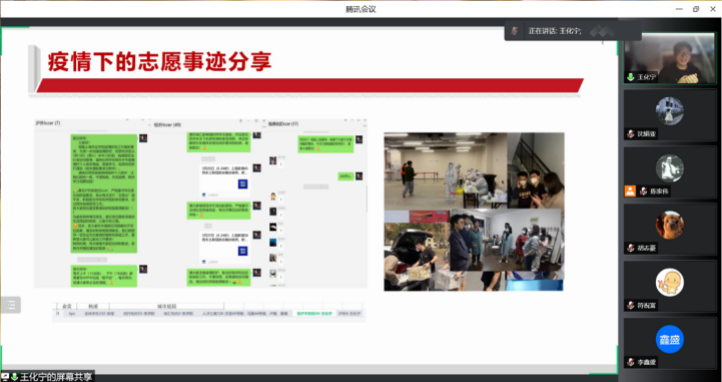Click 王化宁's green microphone icon
This screenshot has width=722, height=382.
[x=630, y=77]
